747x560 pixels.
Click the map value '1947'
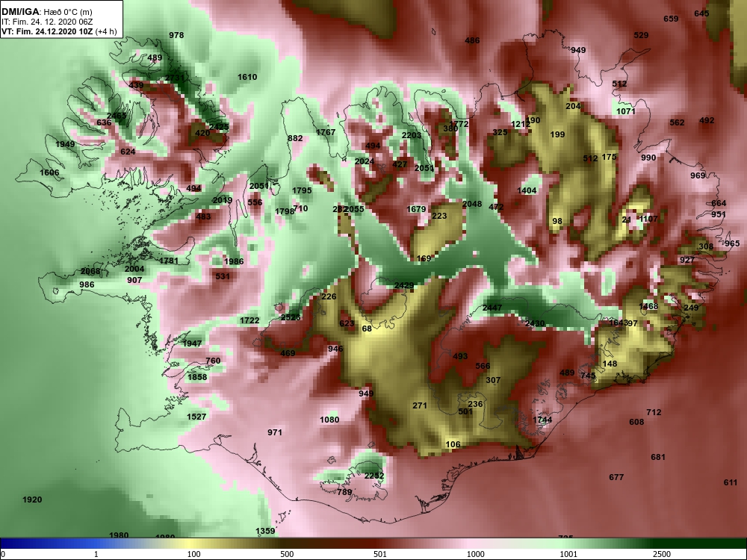coord(192,343)
